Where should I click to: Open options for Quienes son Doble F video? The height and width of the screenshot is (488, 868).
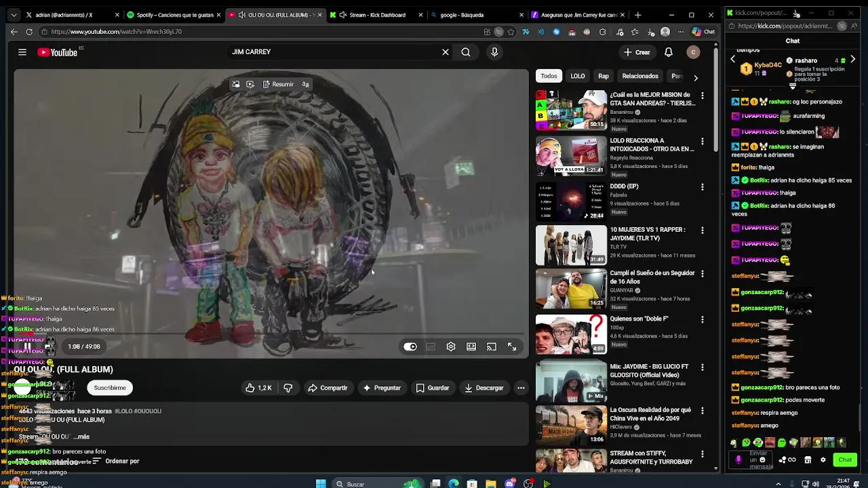702,319
